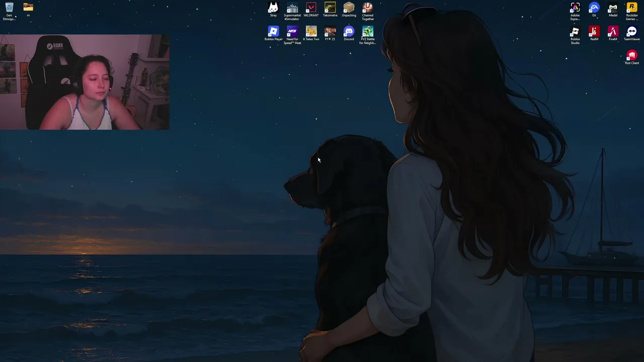This screenshot has width=644, height=362.
Task: Select the VALORANT desktop icon
Action: tap(311, 10)
